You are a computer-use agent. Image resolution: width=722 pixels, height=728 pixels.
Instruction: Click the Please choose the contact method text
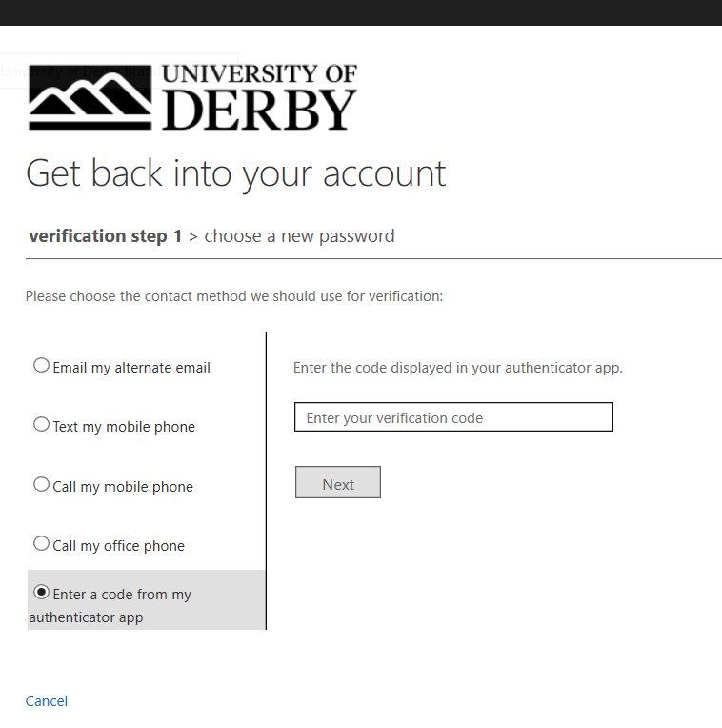pos(234,296)
